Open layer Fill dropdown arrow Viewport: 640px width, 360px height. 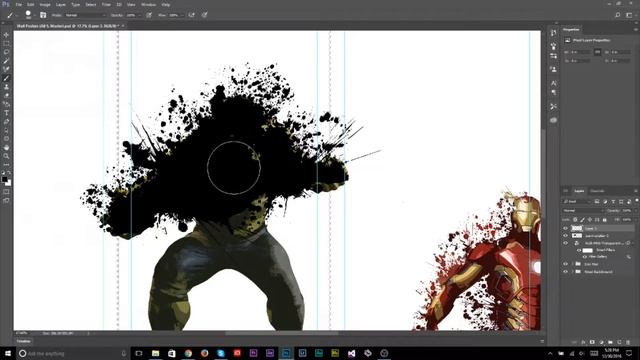(636, 220)
